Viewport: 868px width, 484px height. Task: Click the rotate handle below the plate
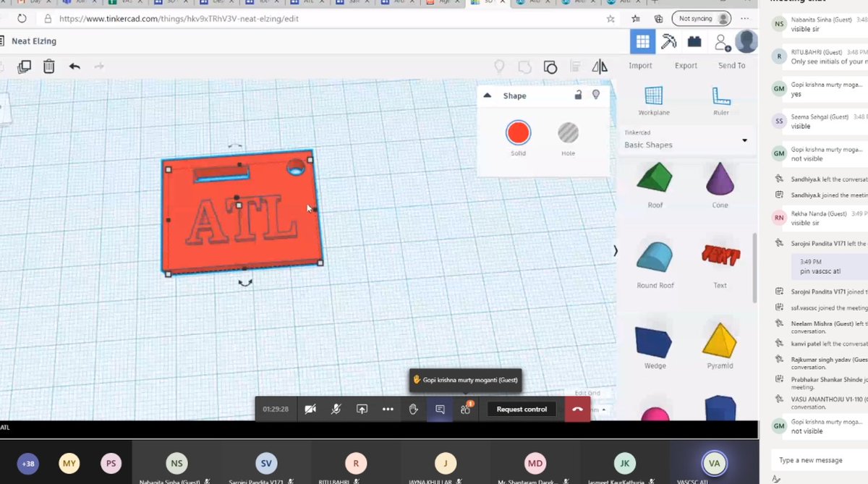pos(245,282)
